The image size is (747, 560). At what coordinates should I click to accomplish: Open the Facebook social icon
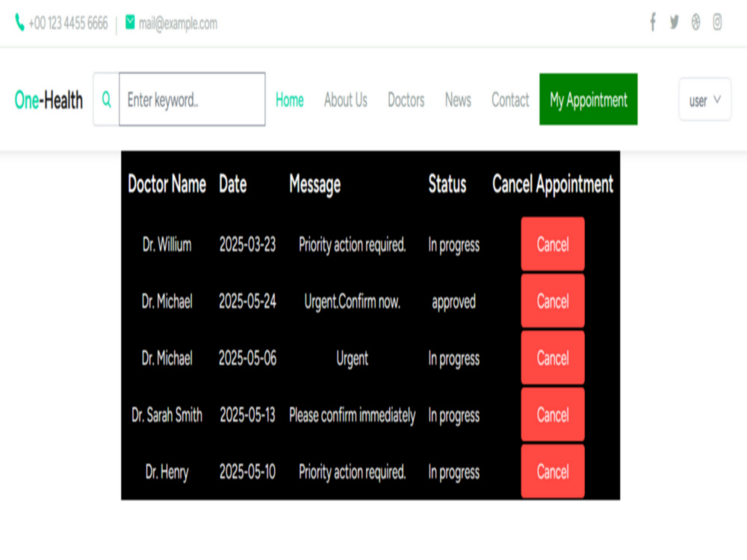(x=653, y=22)
